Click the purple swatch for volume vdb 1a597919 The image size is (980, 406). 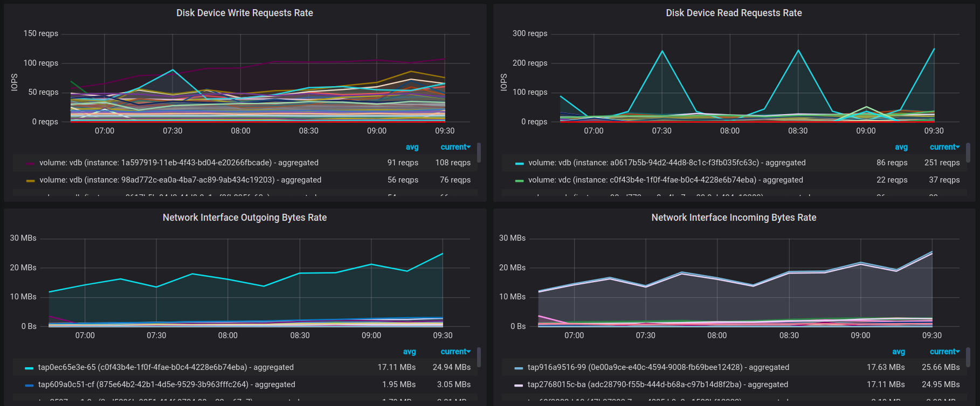[30, 163]
